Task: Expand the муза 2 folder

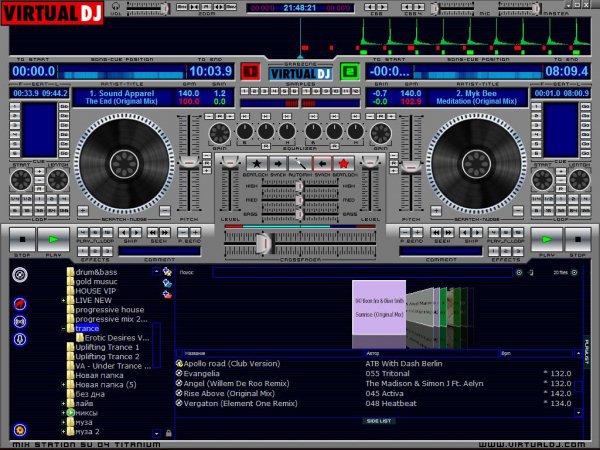Action: click(x=64, y=432)
